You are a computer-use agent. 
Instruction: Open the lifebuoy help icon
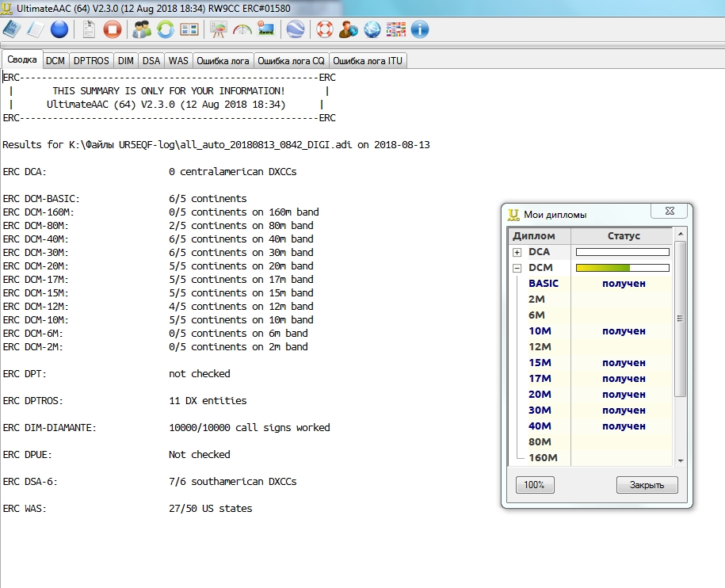[x=324, y=30]
